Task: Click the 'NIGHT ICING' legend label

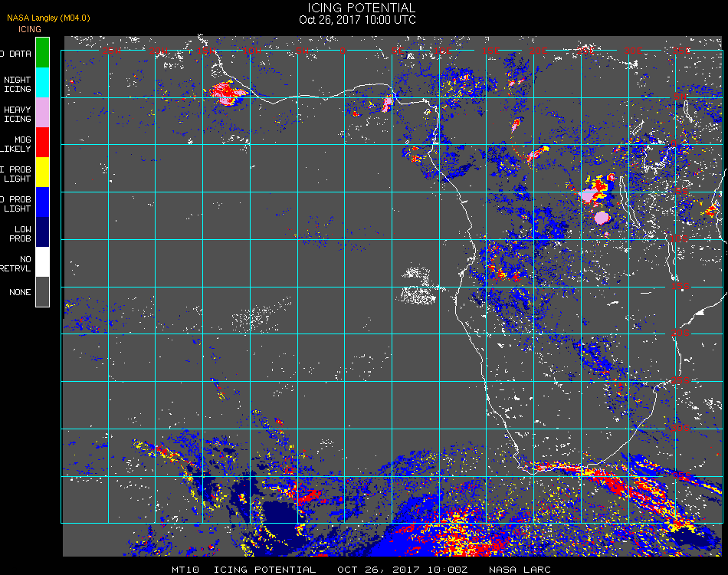Action: click(x=17, y=84)
